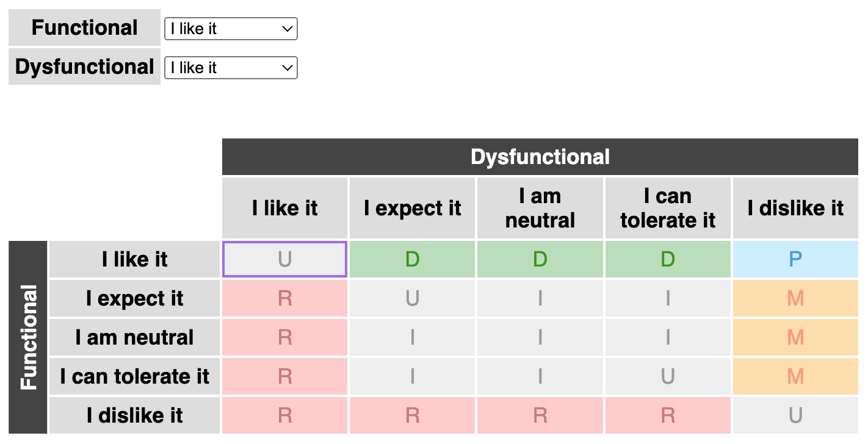Image resolution: width=868 pixels, height=444 pixels.
Task: Click the 'I can tolerate it' row header
Action: [134, 376]
